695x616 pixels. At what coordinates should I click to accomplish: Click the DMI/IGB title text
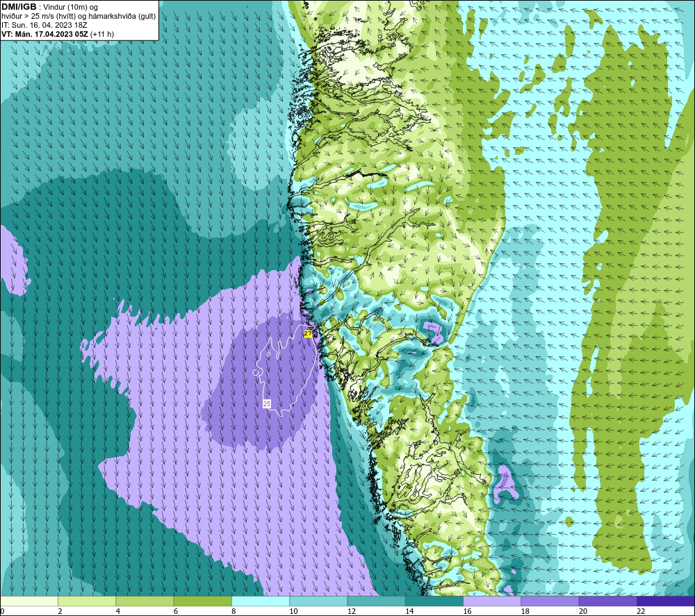[19, 7]
